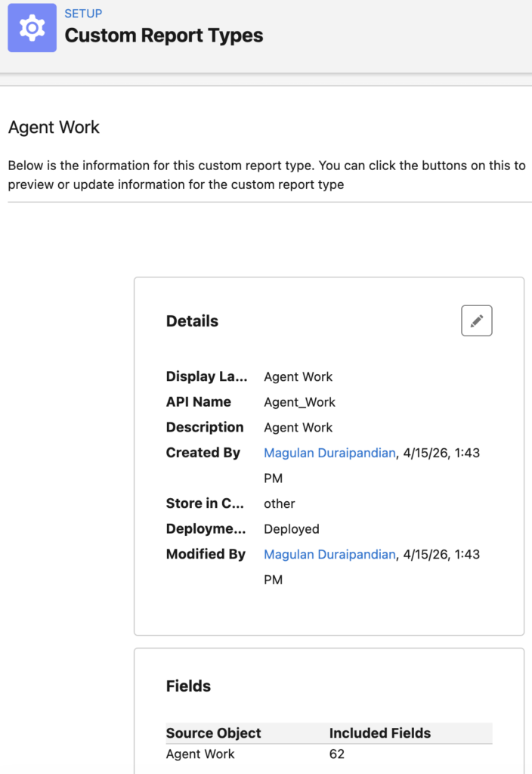This screenshot has width=532, height=774.
Task: Click the Custom Report Types page title
Action: 163,36
